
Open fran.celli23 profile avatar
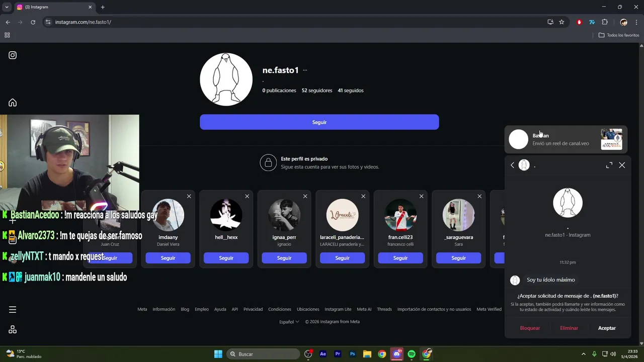tap(400, 215)
